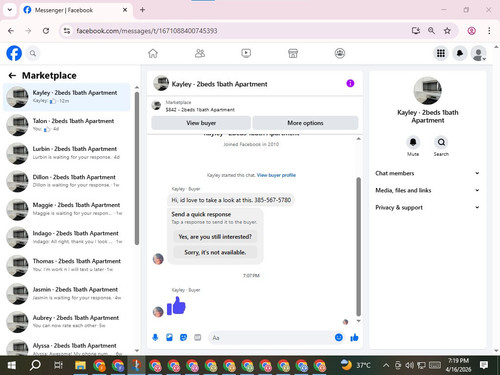Open the site information icon in address bar

67,31
